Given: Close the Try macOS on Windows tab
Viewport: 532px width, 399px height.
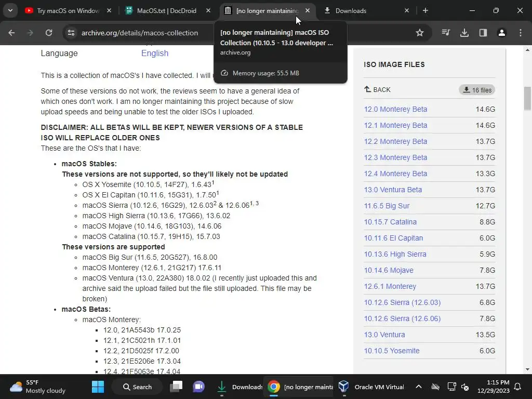Looking at the screenshot, I should 109,10.
